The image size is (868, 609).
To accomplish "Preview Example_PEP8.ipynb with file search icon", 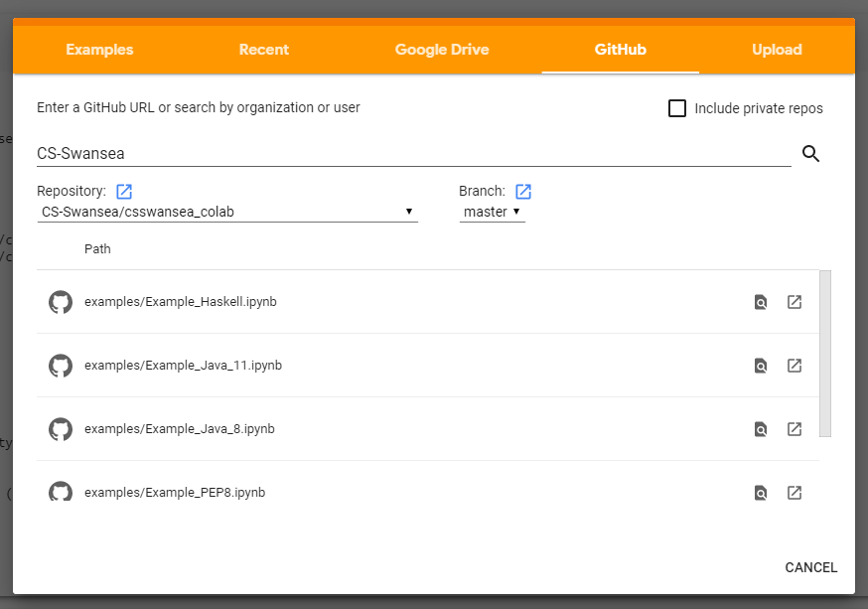I will (x=761, y=493).
